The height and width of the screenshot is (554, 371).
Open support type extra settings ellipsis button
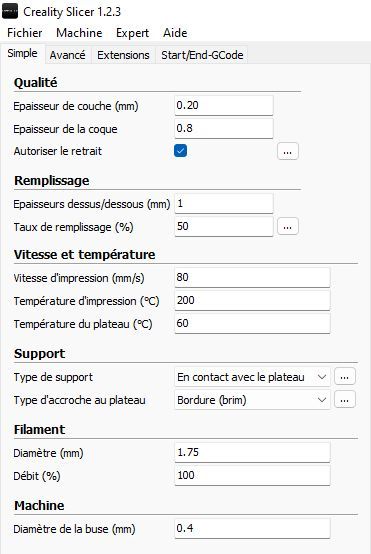pyautogui.click(x=344, y=376)
